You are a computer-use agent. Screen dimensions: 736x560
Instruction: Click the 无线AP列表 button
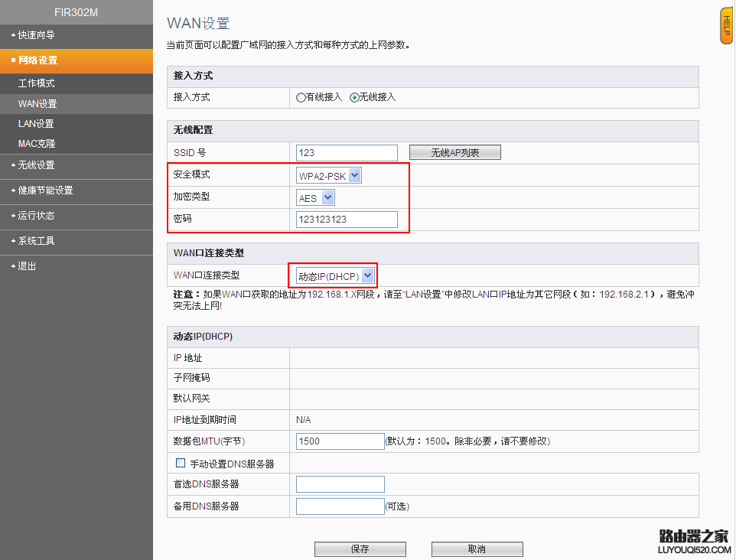(x=454, y=153)
